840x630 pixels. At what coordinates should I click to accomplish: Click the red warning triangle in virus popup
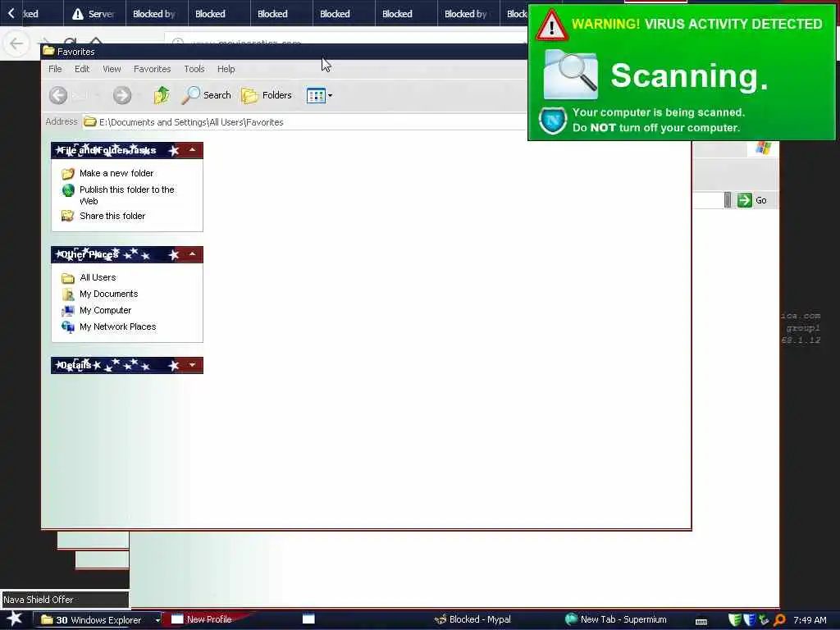pos(552,25)
